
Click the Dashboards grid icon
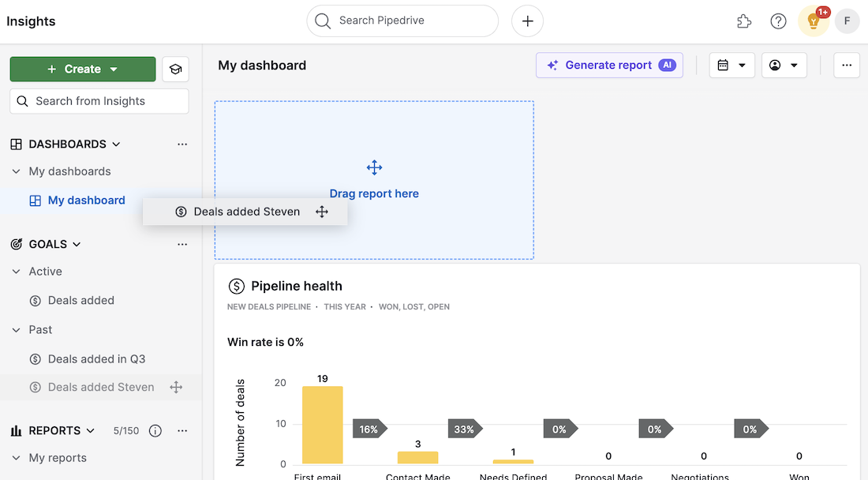[x=17, y=144]
